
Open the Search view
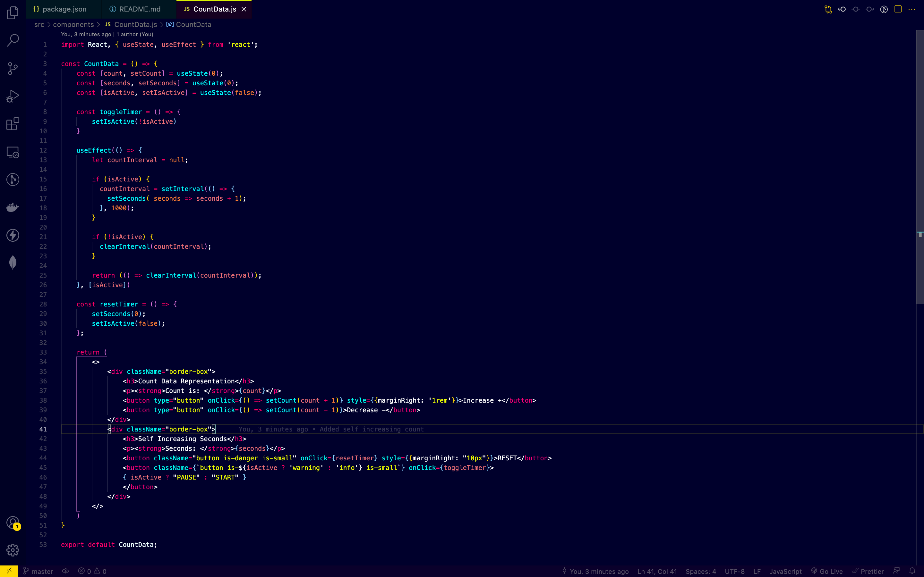(x=12, y=40)
